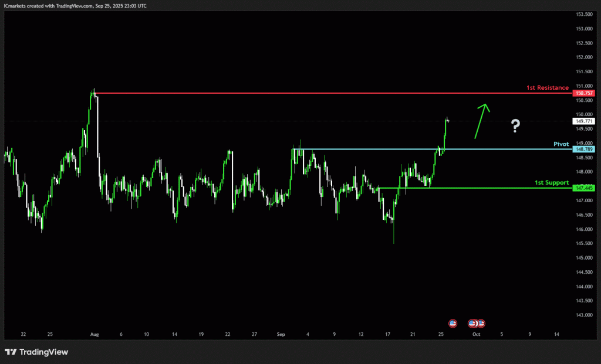Click the 149.000 price axis label

pyautogui.click(x=584, y=143)
